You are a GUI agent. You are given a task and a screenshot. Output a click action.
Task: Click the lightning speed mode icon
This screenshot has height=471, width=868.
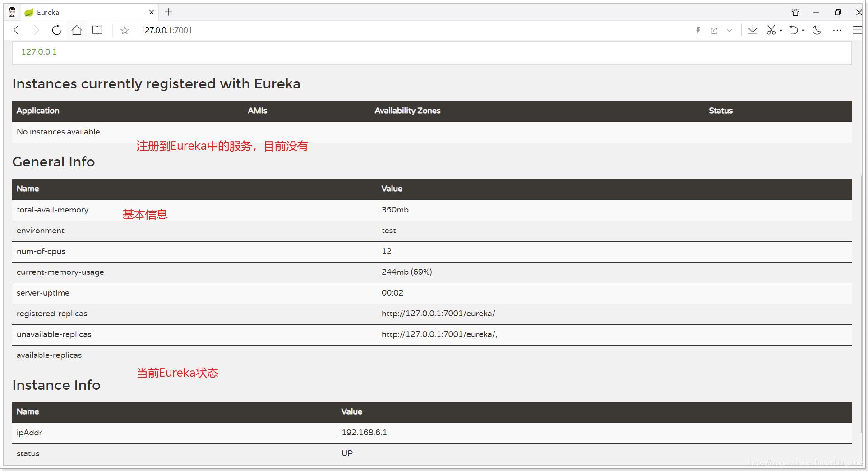(x=698, y=30)
